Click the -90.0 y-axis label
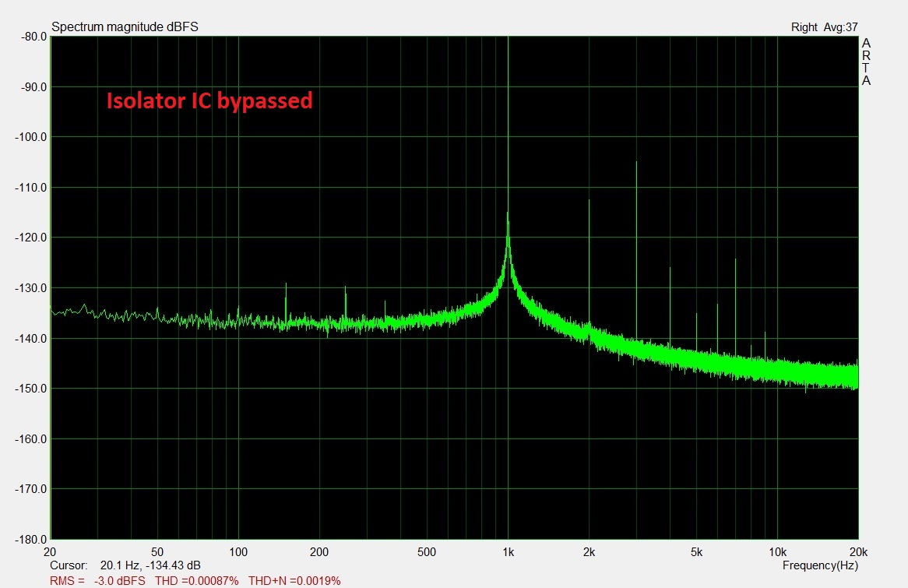908x588 pixels. 34,87
